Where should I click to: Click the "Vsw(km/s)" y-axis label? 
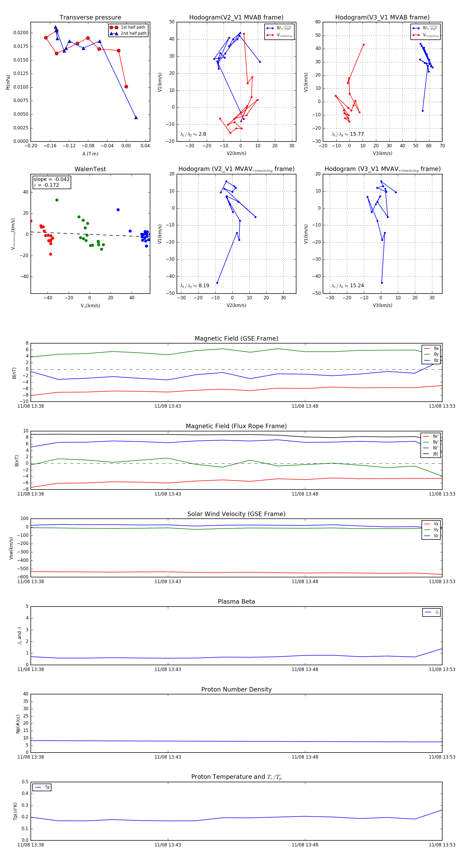pyautogui.click(x=11, y=548)
